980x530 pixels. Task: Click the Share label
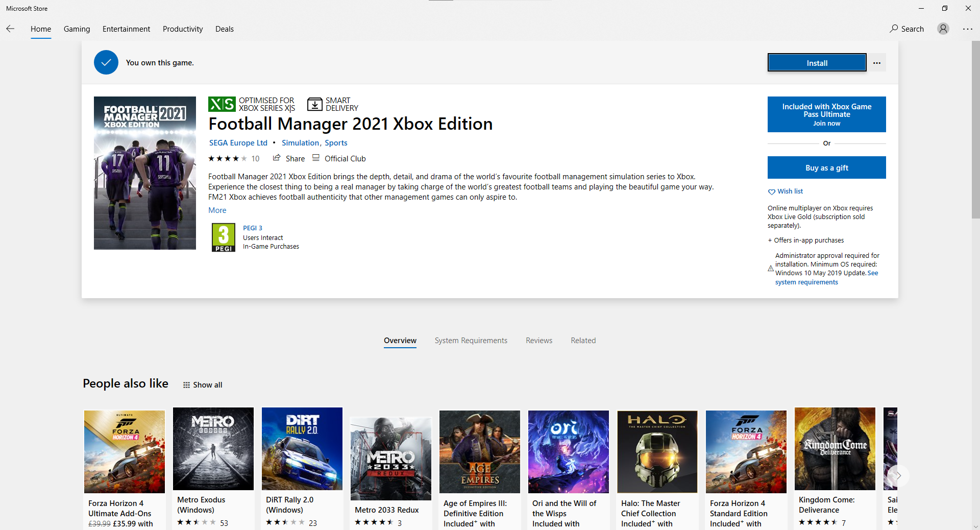coord(295,159)
